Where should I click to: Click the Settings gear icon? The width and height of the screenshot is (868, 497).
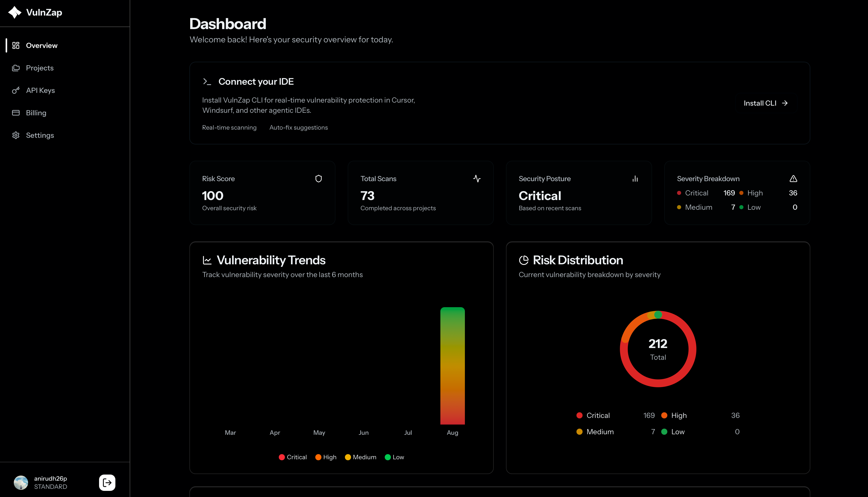(x=16, y=135)
